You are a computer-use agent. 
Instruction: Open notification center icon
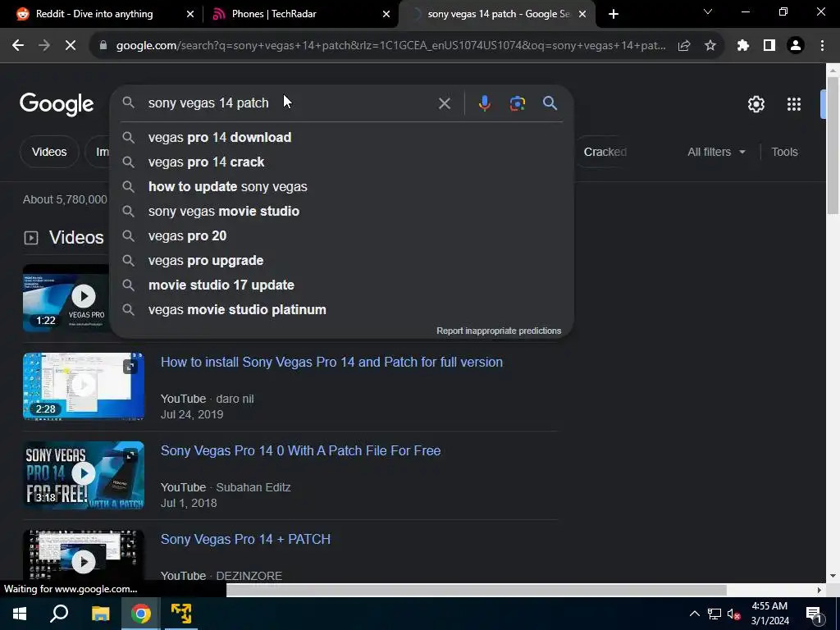(x=813, y=614)
